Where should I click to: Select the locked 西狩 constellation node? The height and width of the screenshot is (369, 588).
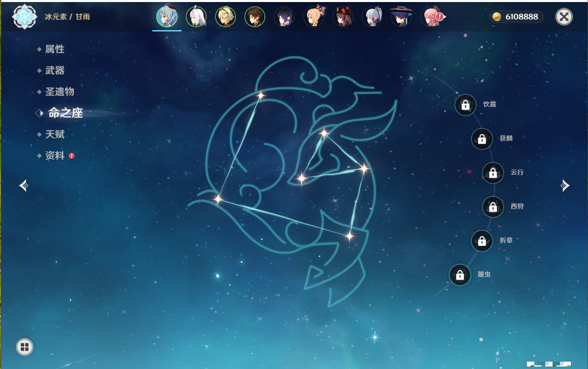(x=493, y=207)
